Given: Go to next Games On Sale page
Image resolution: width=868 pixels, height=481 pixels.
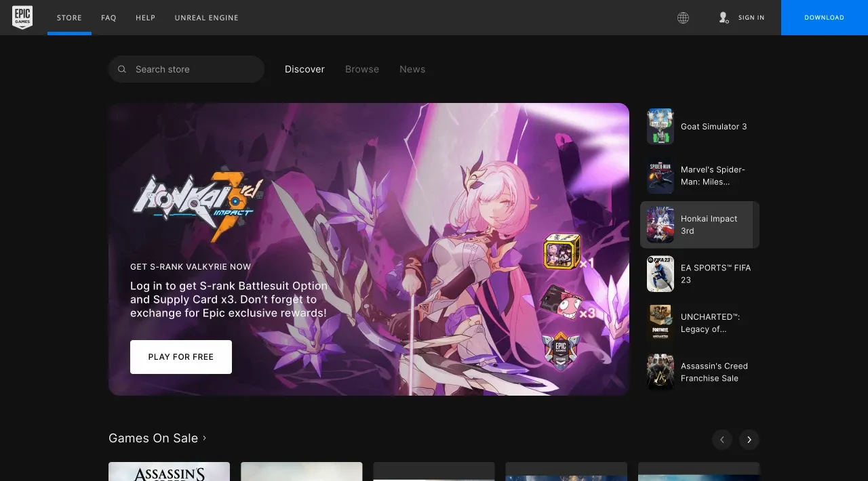Looking at the screenshot, I should pos(749,440).
